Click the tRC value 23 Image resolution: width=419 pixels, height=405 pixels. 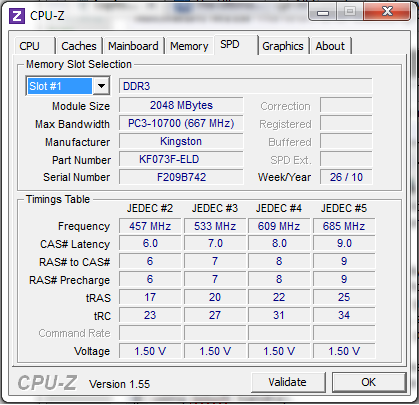[150, 315]
